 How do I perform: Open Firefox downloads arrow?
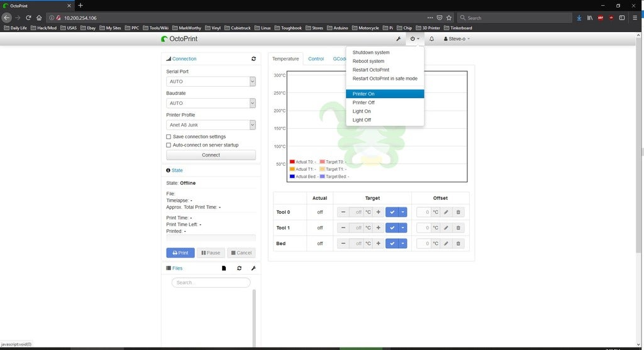pyautogui.click(x=579, y=18)
